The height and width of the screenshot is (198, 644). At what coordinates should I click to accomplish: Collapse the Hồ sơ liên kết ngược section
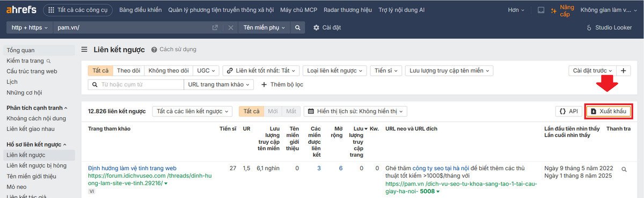pyautogui.click(x=36, y=144)
